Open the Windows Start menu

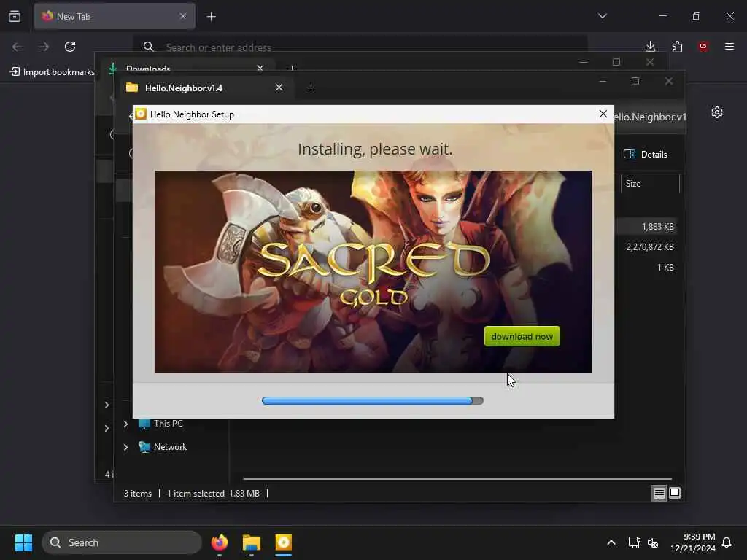coord(23,542)
